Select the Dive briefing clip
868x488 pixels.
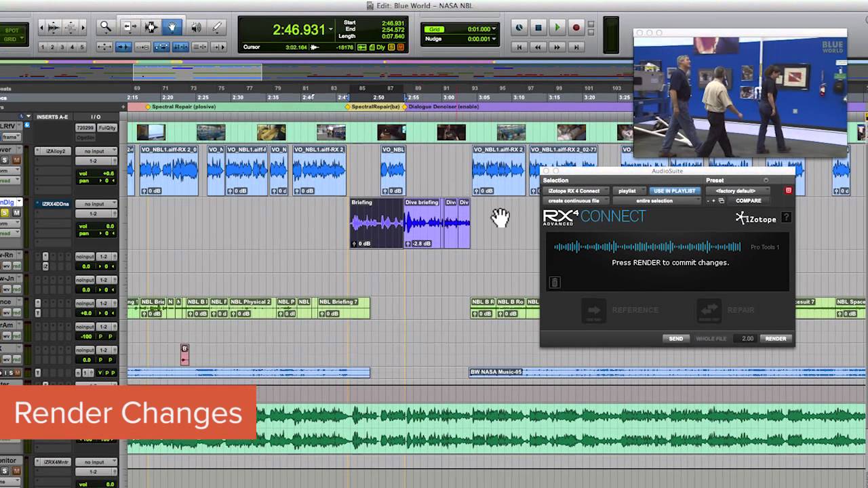tap(423, 222)
